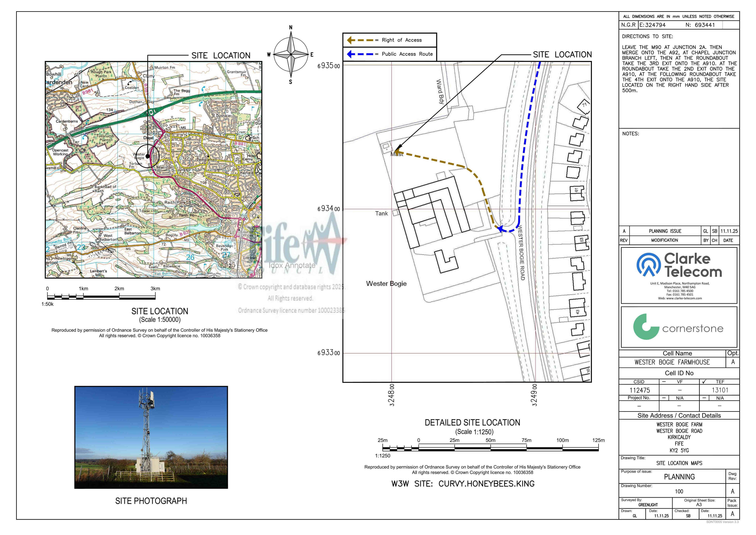Select the TEF cell ID 13101
The image size is (756, 535).
tap(720, 390)
